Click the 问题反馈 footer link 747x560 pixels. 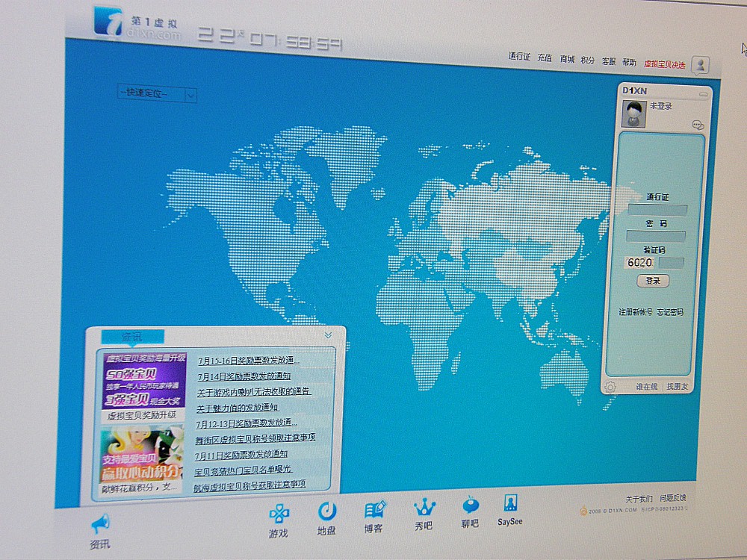673,498
